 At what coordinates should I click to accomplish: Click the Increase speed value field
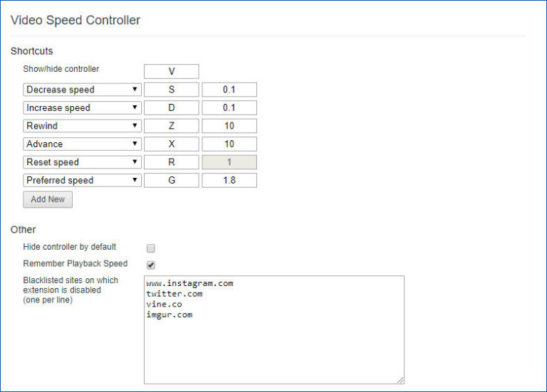[x=229, y=108]
